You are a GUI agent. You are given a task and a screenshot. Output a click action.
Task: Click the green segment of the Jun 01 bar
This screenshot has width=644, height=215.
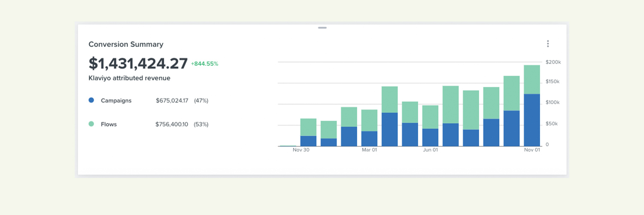(x=430, y=117)
